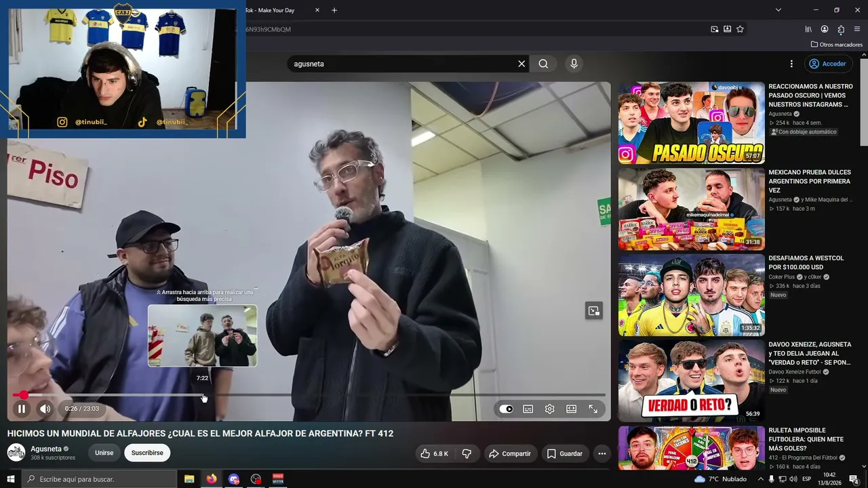Click the Firefox taskbar icon
868x488 pixels.
(212, 479)
